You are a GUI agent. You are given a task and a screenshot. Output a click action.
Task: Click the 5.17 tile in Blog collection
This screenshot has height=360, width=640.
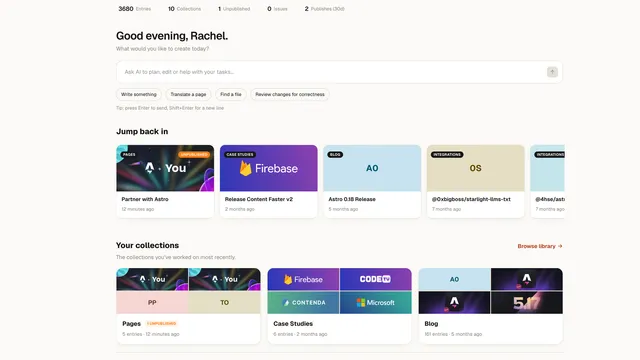[527, 302]
